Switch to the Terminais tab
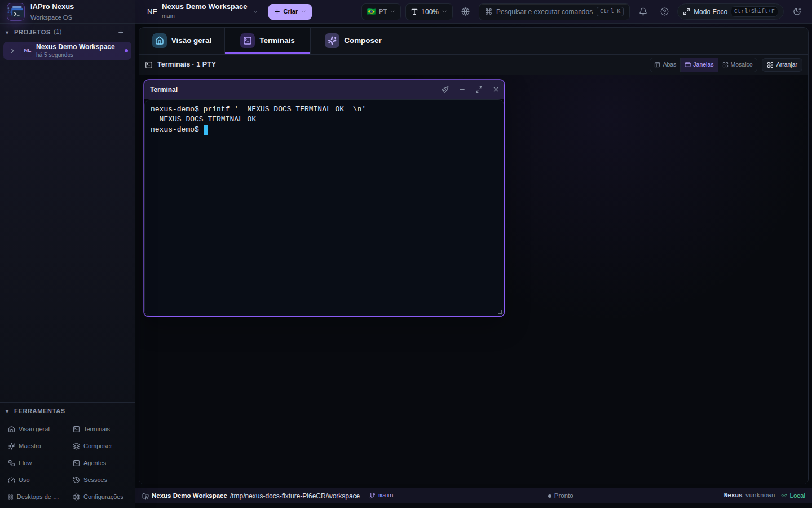 (268, 41)
